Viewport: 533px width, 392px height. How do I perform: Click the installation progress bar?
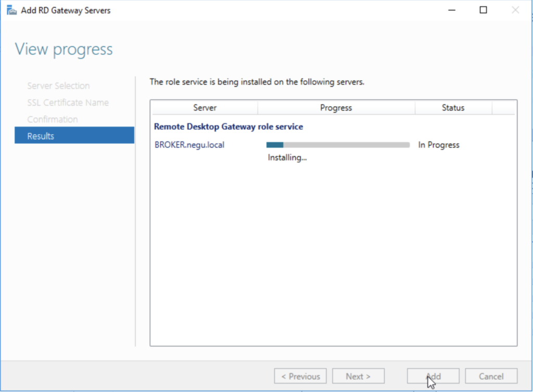338,145
